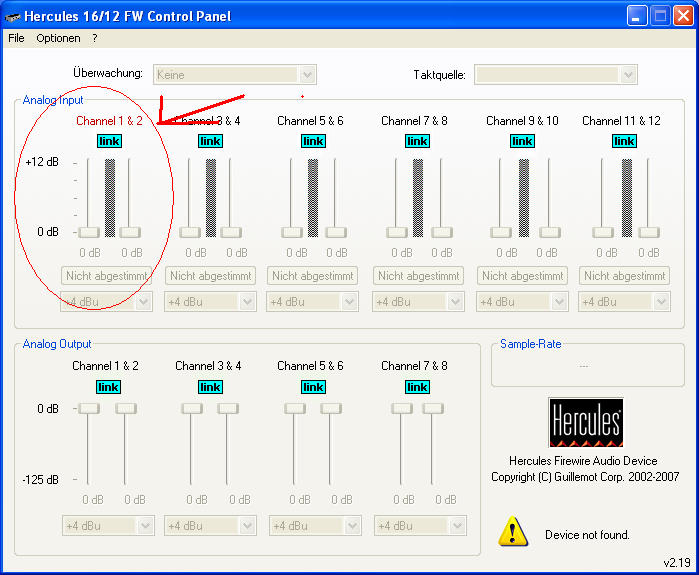The width and height of the screenshot is (699, 575).
Task: Toggle link for input Channel 7 & 8
Action: (x=417, y=141)
